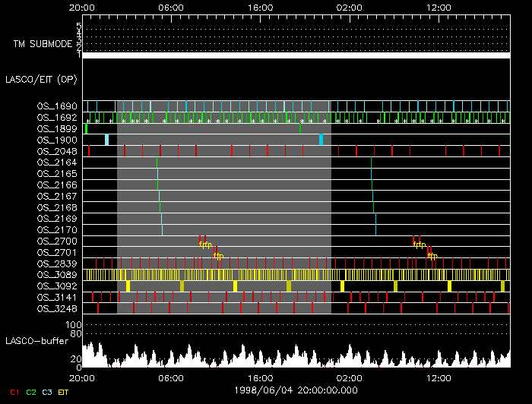
Task: Select the OS_2164 green marker in gray region
Action: 157,163
